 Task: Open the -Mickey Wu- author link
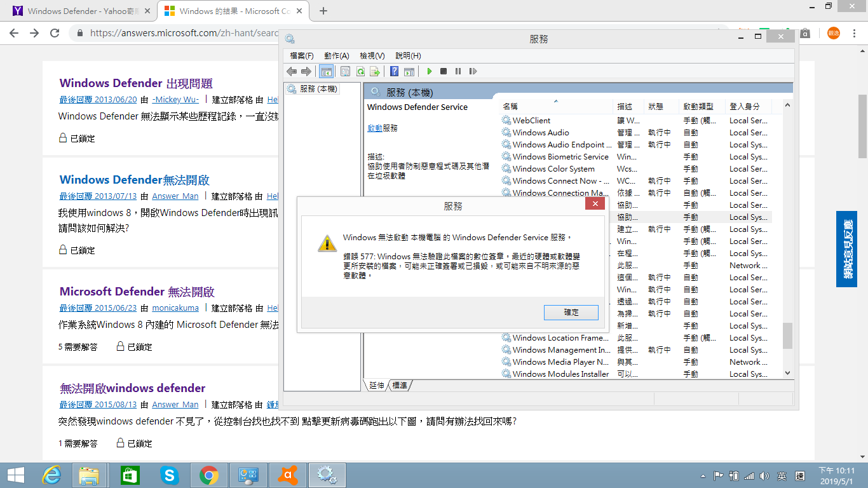175,99
